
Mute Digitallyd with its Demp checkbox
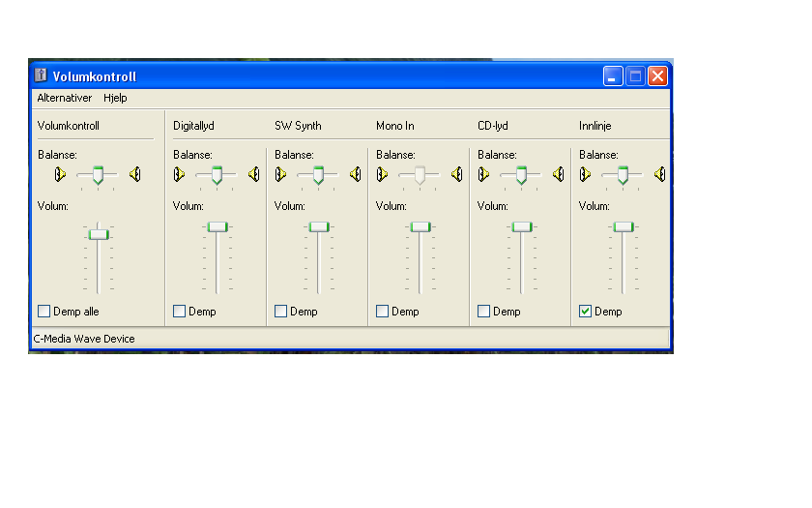[179, 311]
